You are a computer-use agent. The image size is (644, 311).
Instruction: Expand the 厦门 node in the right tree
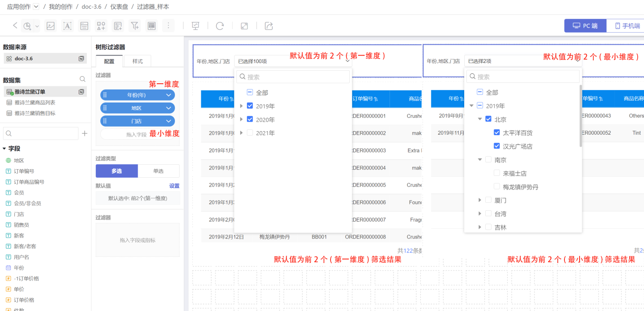point(480,200)
